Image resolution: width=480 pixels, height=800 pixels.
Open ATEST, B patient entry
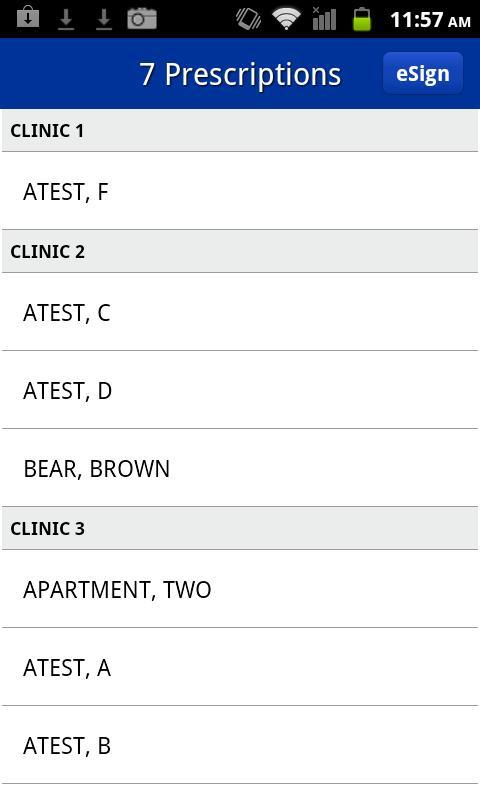coord(240,745)
